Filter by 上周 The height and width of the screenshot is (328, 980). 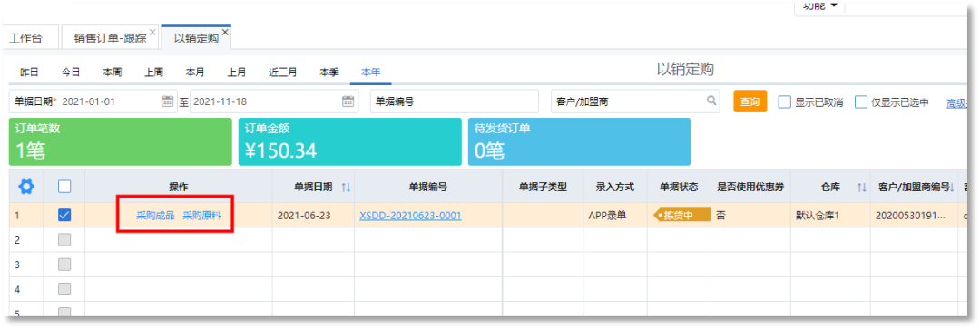pos(153,72)
